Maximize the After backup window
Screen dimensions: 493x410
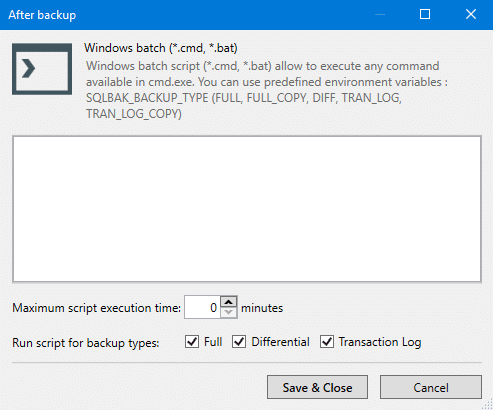425,14
